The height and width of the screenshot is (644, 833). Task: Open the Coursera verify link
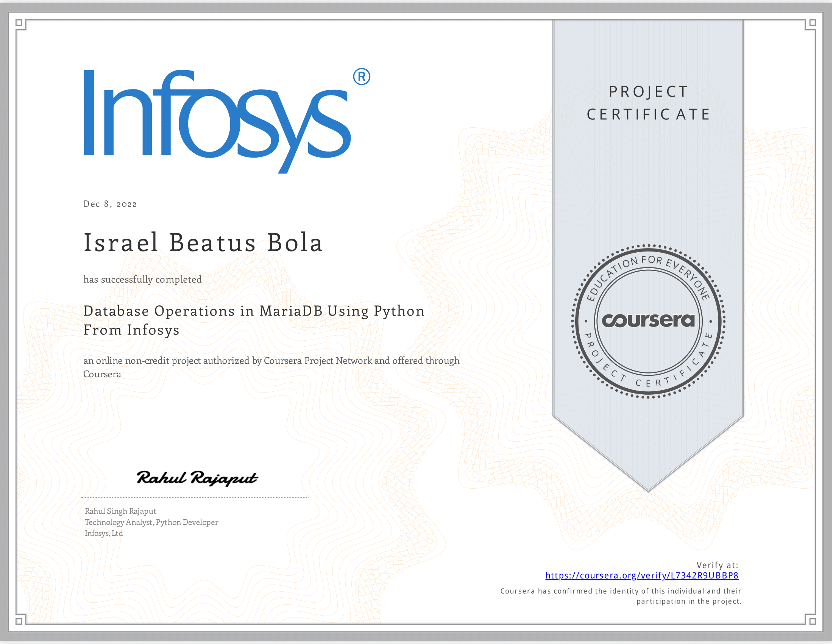642,576
